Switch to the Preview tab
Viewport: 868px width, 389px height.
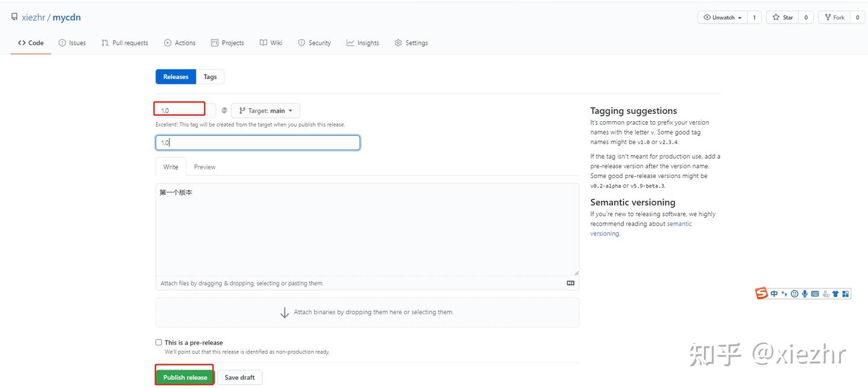[204, 166]
